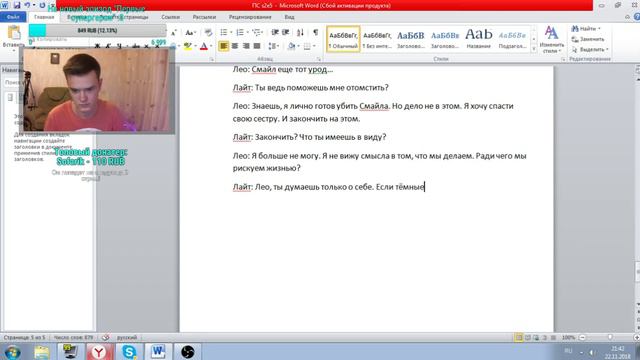Click the 100% zoom level button
Image resolution: width=640 pixels, height=360 pixels.
568,338
